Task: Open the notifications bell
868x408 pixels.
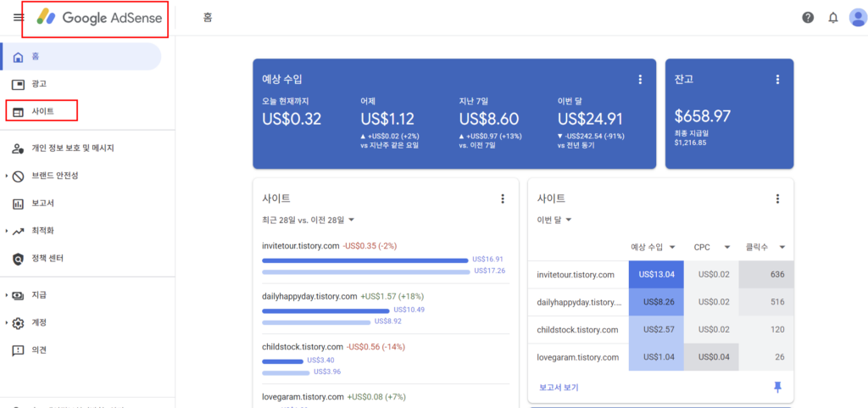Action: coord(833,18)
